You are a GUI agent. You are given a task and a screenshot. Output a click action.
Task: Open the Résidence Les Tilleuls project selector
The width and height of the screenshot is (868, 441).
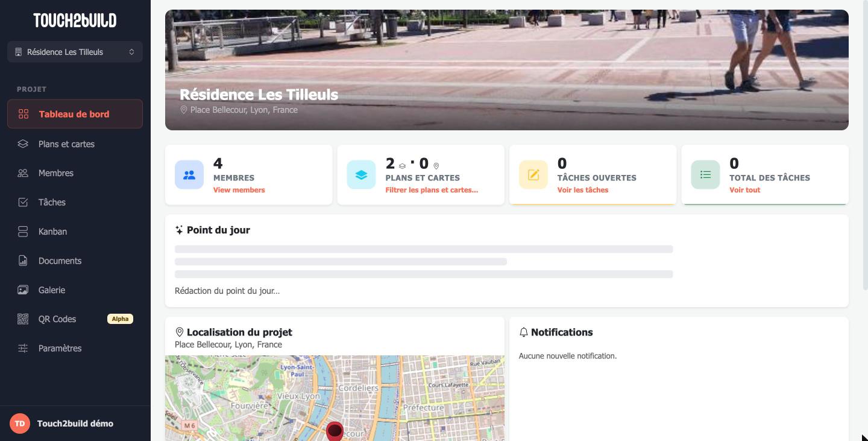[x=75, y=52]
